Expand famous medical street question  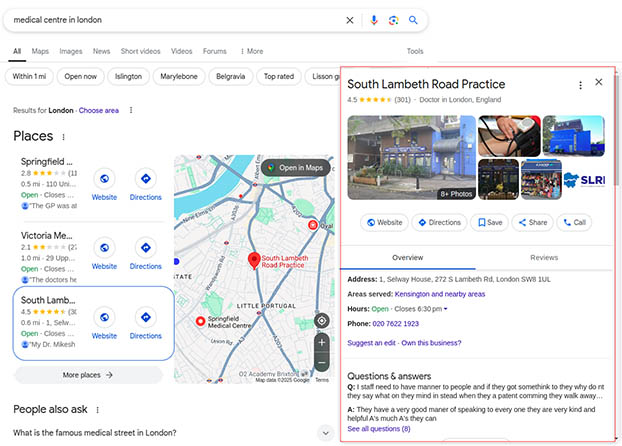[324, 432]
